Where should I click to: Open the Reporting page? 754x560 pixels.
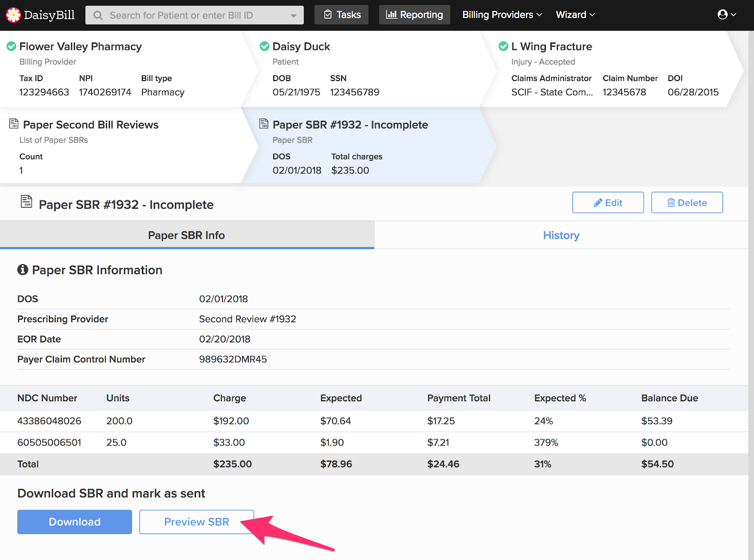tap(415, 15)
